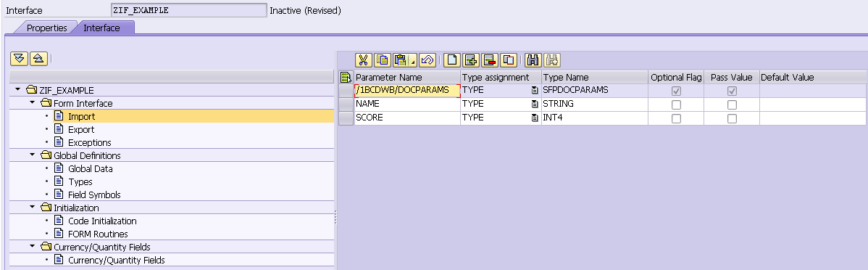
Task: Click the /1BCDWB/DOCPARAMS parameter name cell
Action: point(407,91)
